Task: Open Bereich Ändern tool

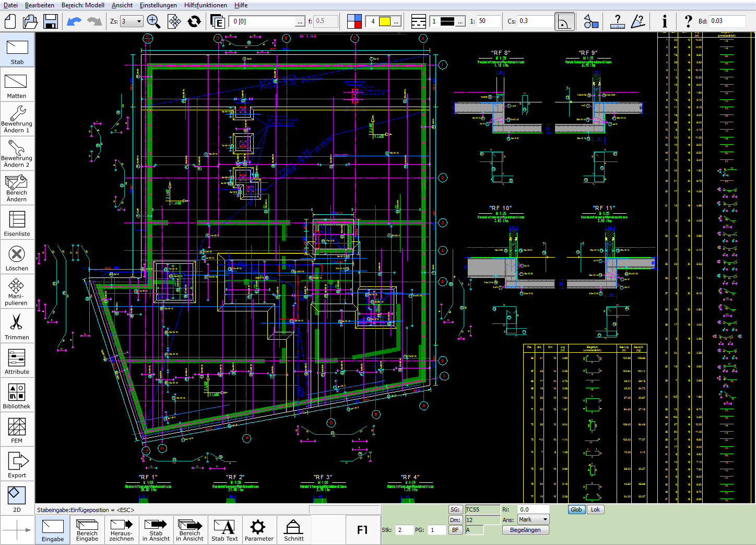Action: click(x=17, y=188)
